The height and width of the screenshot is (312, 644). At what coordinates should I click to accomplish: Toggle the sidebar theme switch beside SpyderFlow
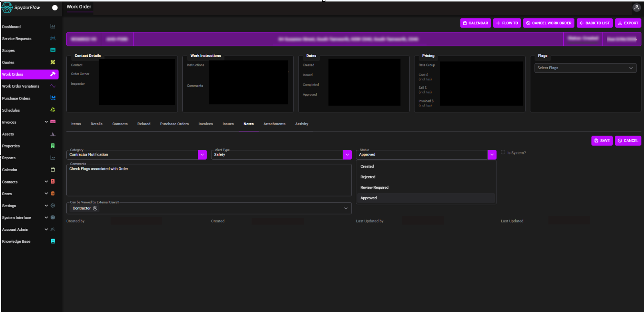point(55,8)
